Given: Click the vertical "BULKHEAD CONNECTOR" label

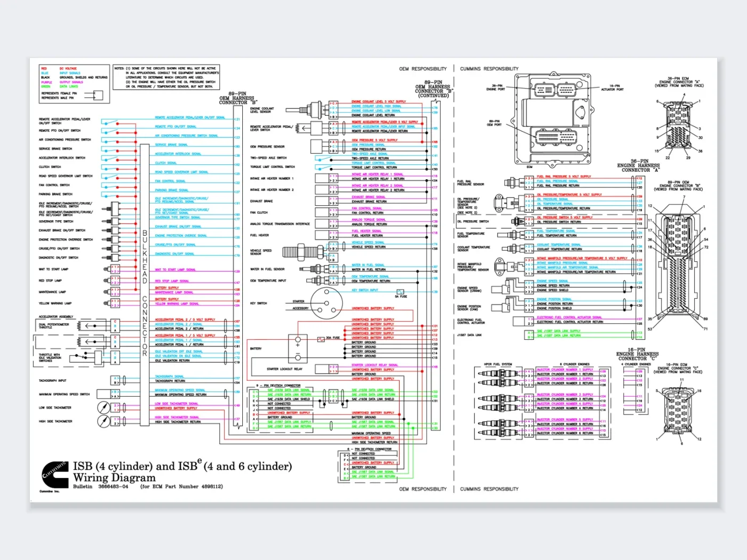Looking at the screenshot, I should pyautogui.click(x=145, y=293).
